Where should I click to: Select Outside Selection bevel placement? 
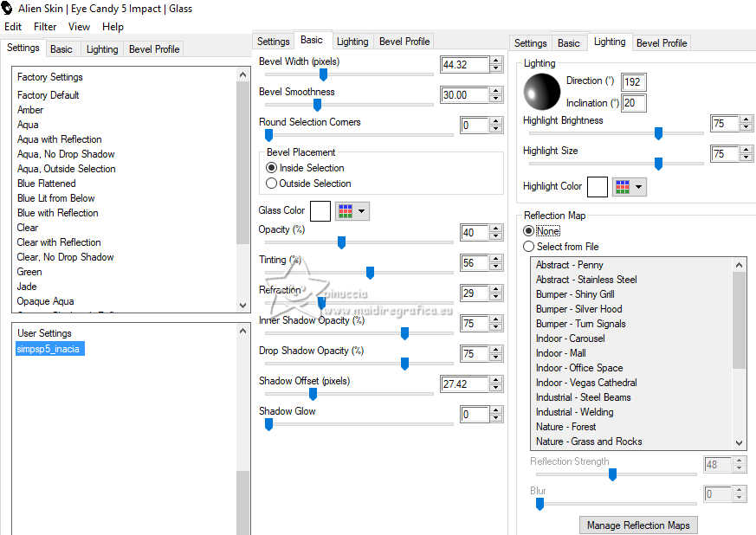[308, 184]
